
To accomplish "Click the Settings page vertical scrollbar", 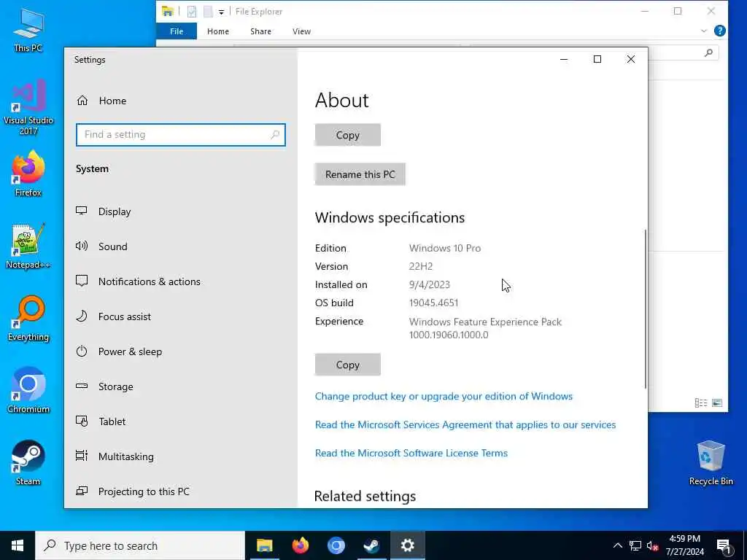I will point(646,309).
